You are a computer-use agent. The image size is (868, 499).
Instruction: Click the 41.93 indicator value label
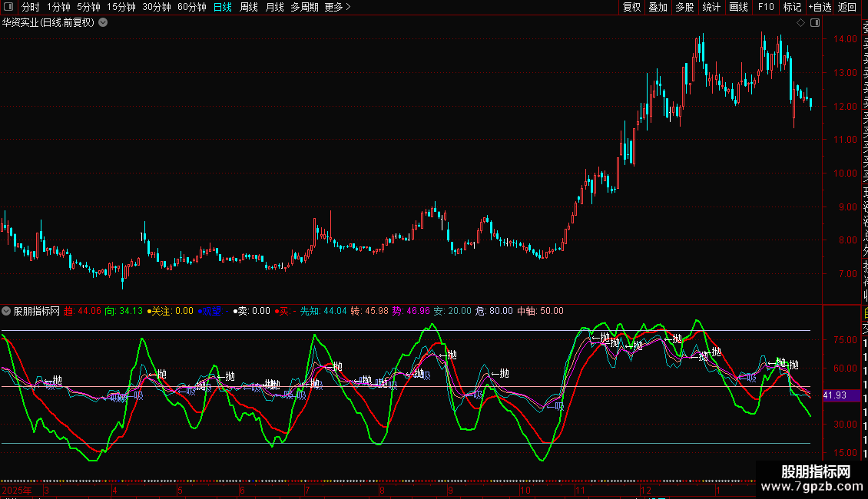tap(837, 395)
